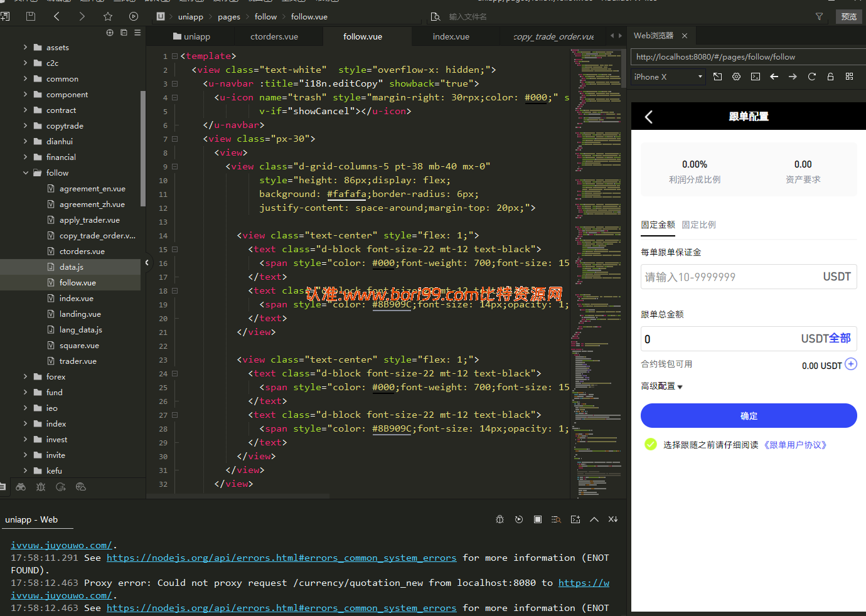This screenshot has width=866, height=616.
Task: Expand the common folder
Action: click(26, 78)
